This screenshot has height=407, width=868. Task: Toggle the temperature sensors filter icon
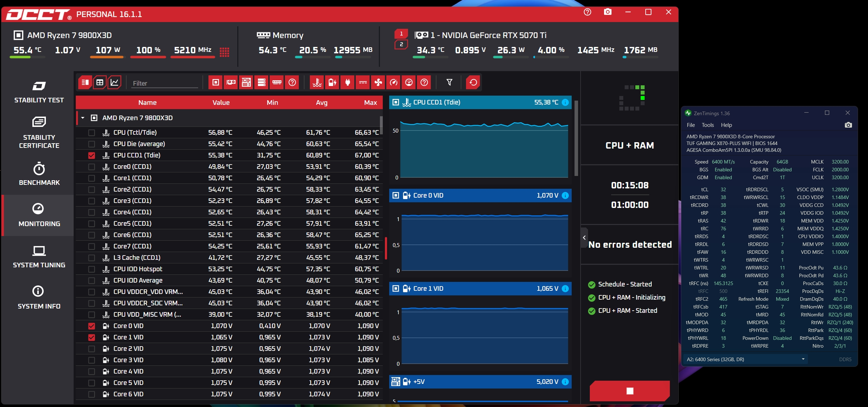pyautogui.click(x=317, y=82)
